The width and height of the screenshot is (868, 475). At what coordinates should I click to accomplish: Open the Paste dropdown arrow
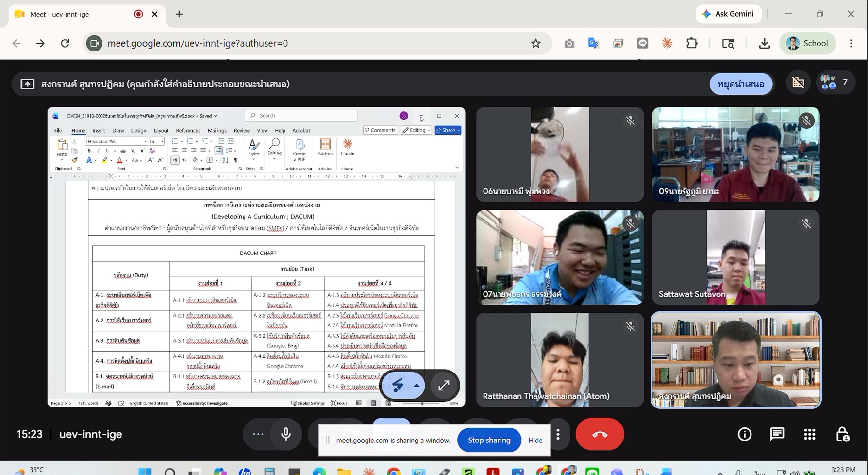pyautogui.click(x=62, y=160)
